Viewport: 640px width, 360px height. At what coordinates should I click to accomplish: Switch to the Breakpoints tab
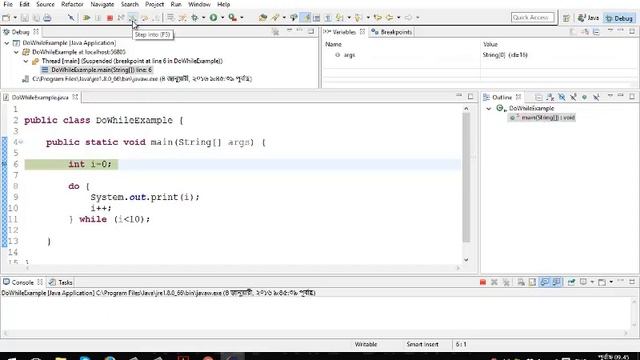pos(392,32)
